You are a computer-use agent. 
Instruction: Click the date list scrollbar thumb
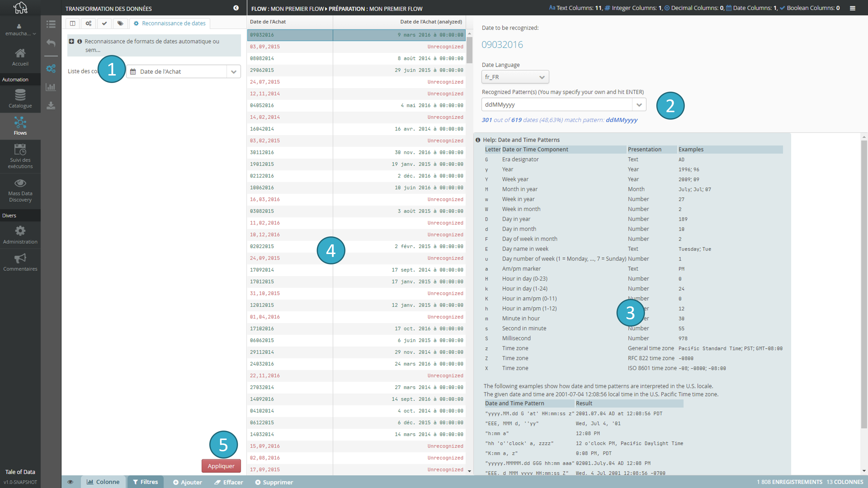(469, 50)
